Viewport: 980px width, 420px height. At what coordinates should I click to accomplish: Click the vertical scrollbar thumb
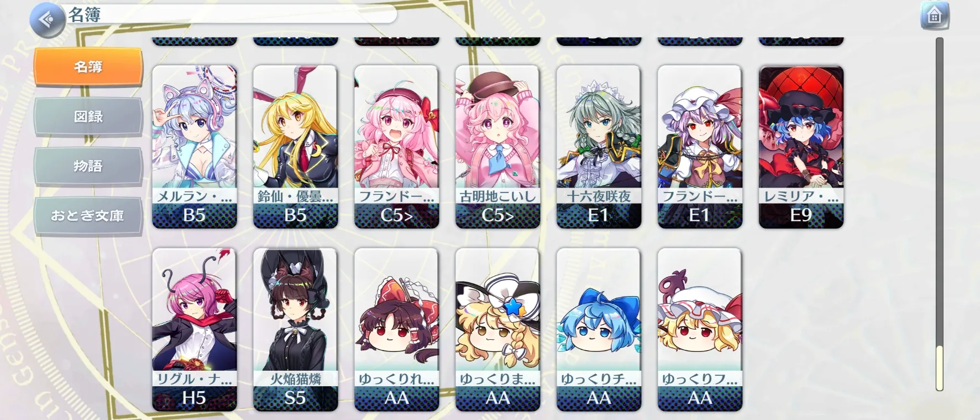[x=939, y=368]
